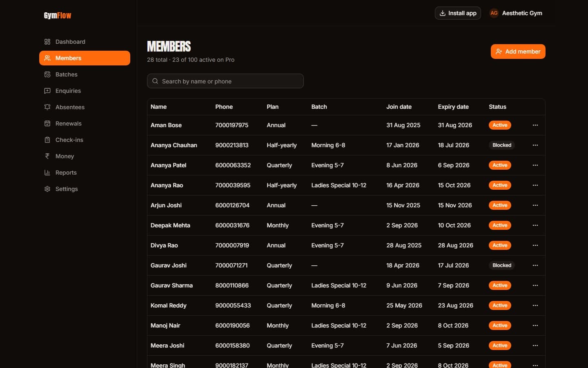
Task: Select Members in the sidebar
Action: (x=85, y=58)
